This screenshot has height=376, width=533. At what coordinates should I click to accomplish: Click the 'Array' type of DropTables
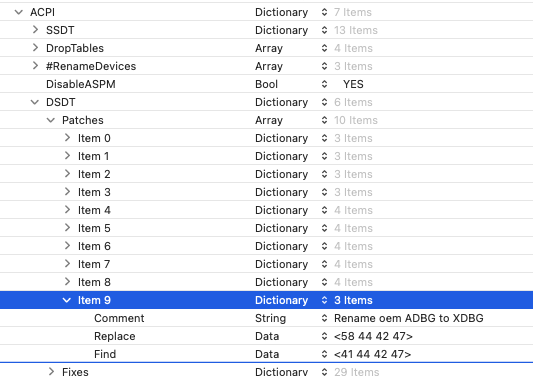(x=269, y=48)
